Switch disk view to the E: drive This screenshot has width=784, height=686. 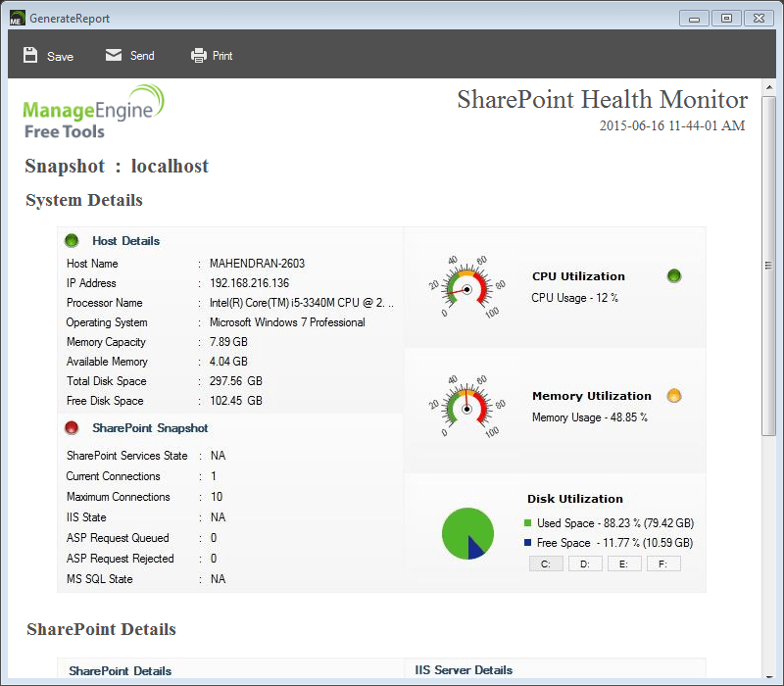coord(624,563)
